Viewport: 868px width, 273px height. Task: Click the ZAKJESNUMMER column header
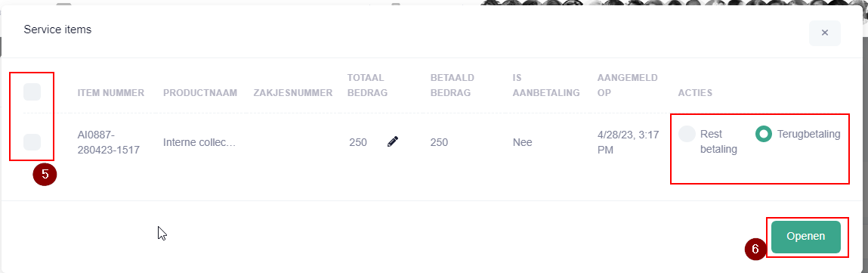(x=293, y=93)
